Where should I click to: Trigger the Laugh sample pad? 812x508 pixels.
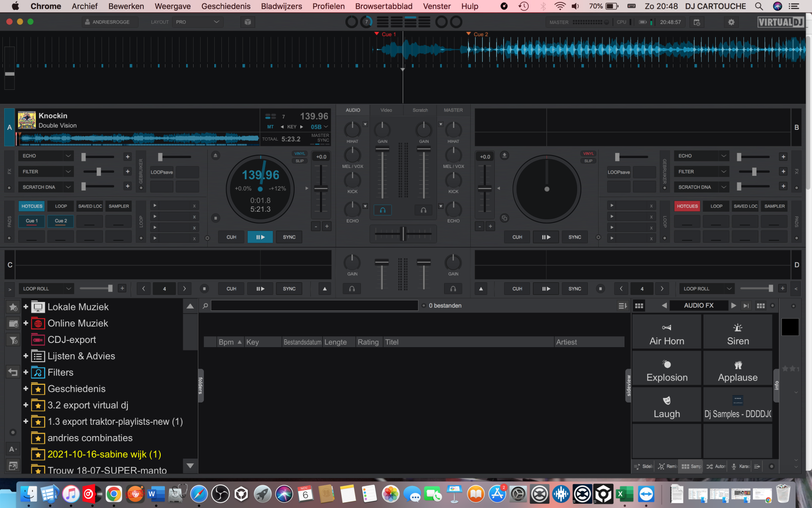coord(666,405)
